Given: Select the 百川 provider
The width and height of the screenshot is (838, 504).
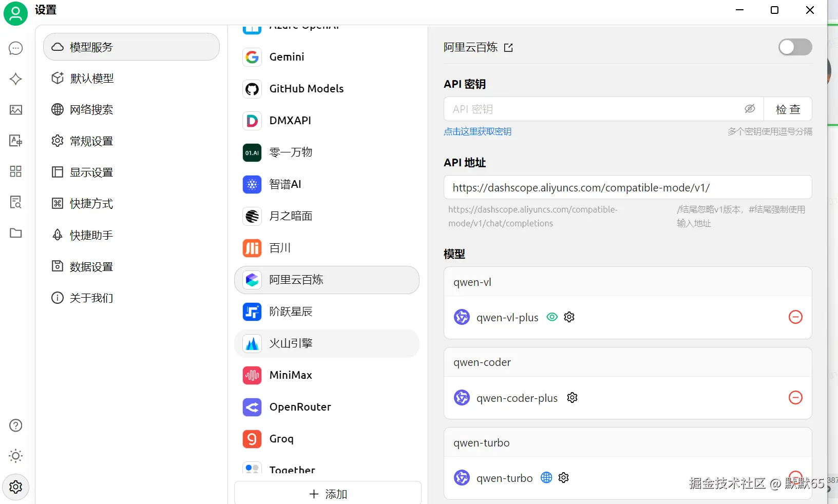Looking at the screenshot, I should pyautogui.click(x=327, y=248).
